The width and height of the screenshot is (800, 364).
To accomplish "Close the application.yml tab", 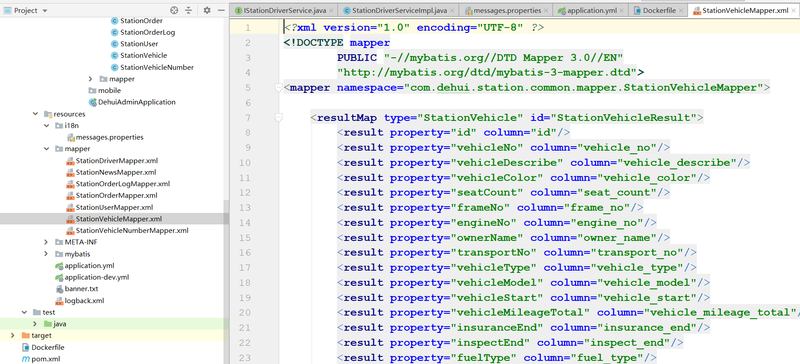I will pos(622,10).
